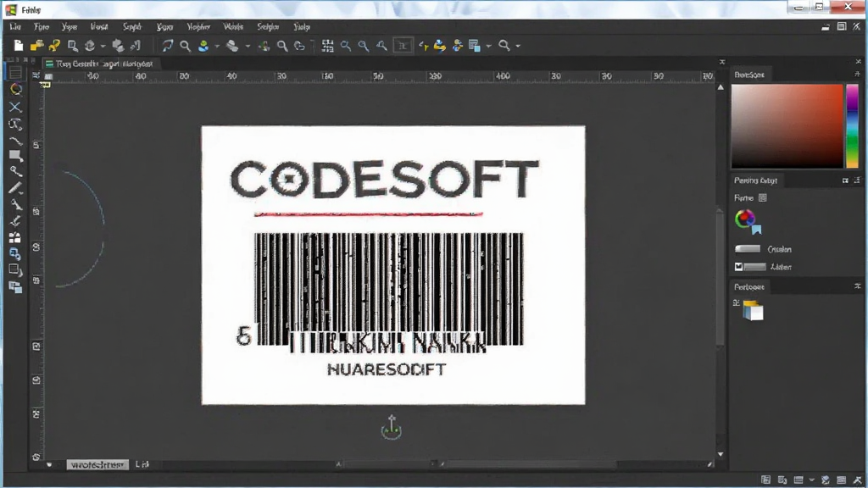Switch to the open document tab above ruler
The height and width of the screenshot is (488, 868).
(100, 64)
